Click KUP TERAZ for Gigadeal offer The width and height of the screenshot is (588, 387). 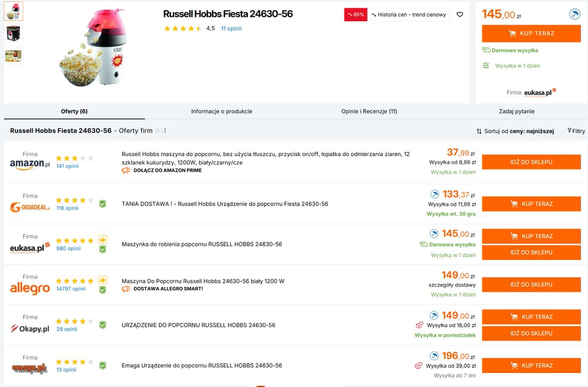click(531, 204)
